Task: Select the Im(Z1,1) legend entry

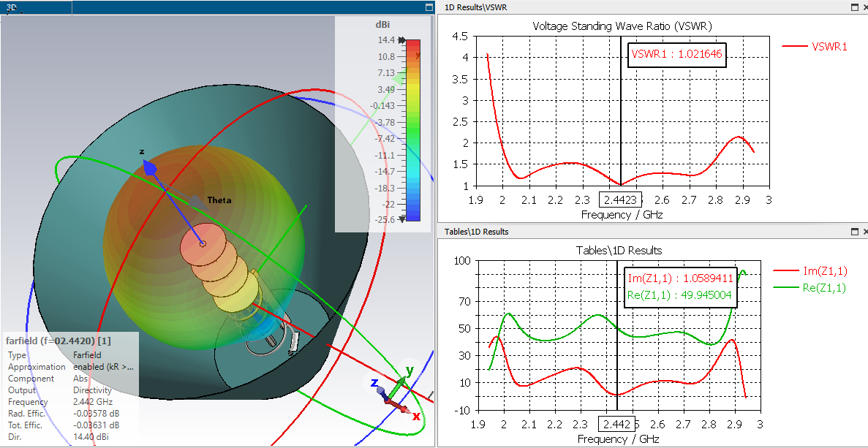Action: (x=809, y=270)
